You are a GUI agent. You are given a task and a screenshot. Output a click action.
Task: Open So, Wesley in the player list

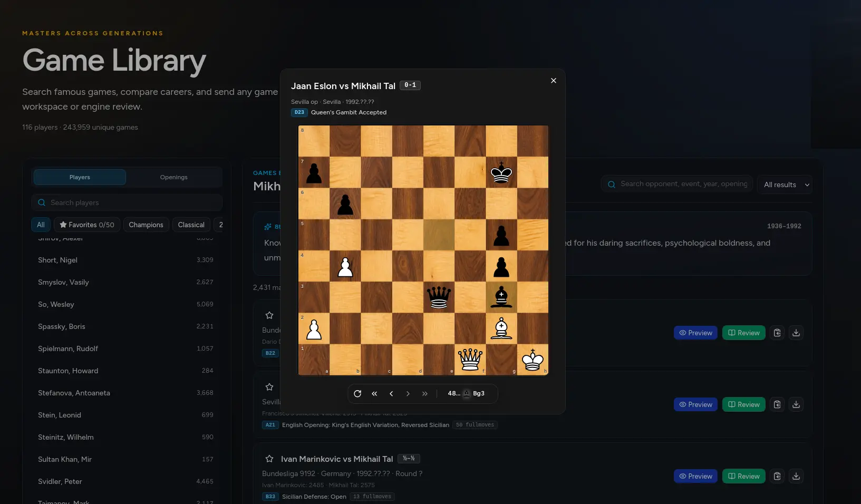pyautogui.click(x=125, y=304)
